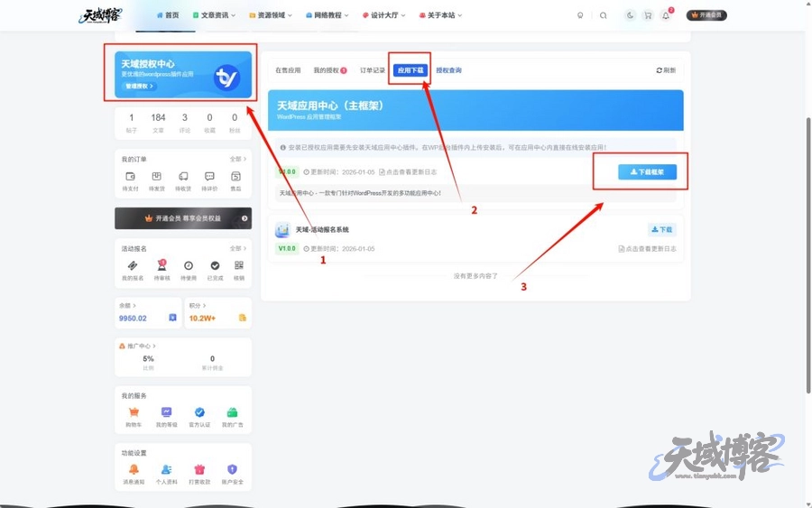
Task: Switch to the 授权查询 tab
Action: [x=449, y=70]
